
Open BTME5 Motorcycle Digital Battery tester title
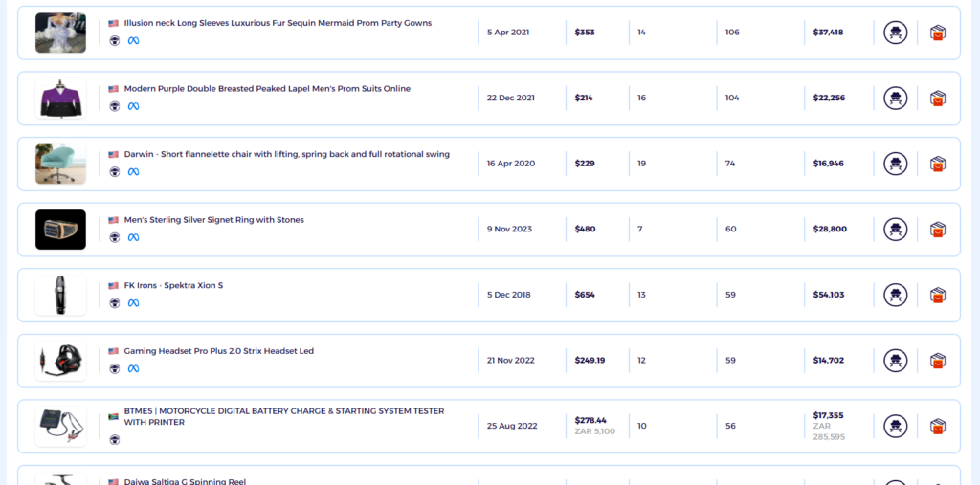[x=283, y=417]
